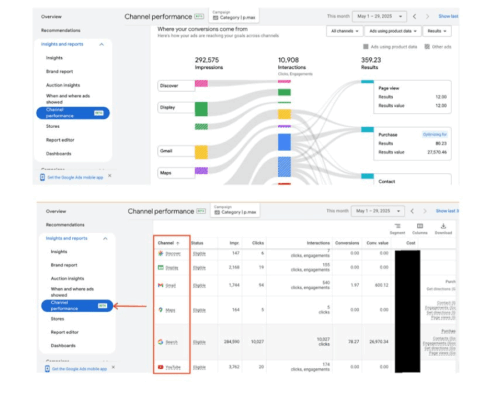Open the YouTube channel link in the table

click(x=173, y=367)
